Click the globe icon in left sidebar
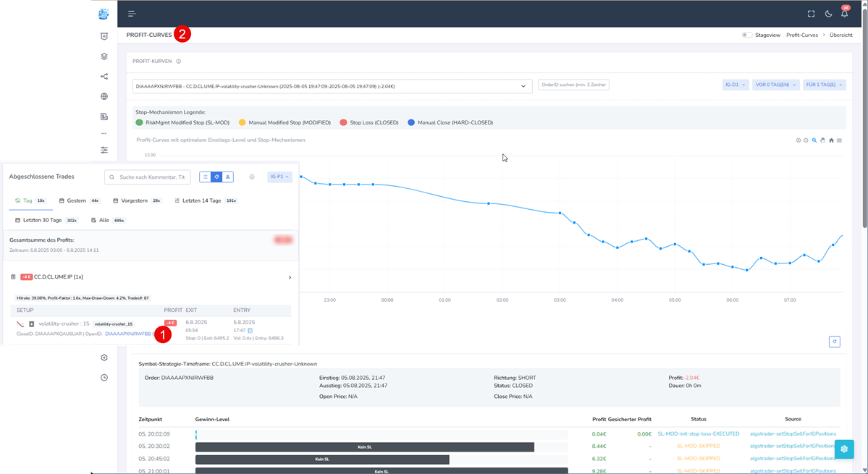Screen dimensions: 868x474 104,96
